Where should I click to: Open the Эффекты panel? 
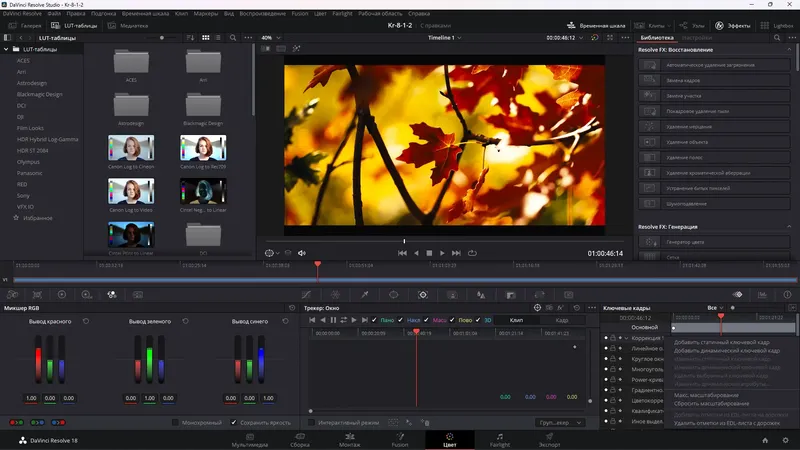click(x=733, y=24)
